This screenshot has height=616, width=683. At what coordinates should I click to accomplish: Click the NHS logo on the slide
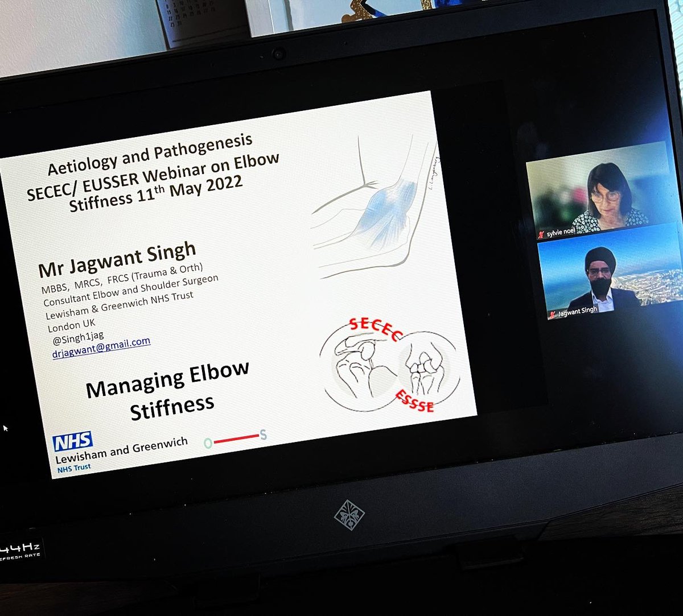[73, 441]
